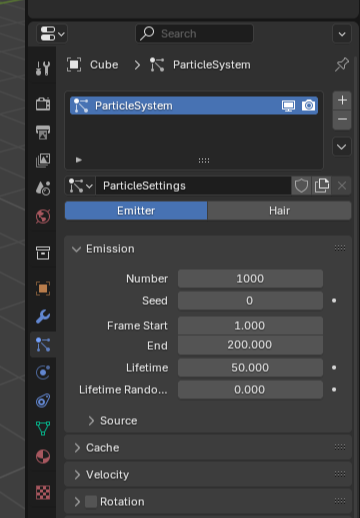This screenshot has width=360, height=518.
Task: Open particle system specials menu
Action: tap(342, 147)
